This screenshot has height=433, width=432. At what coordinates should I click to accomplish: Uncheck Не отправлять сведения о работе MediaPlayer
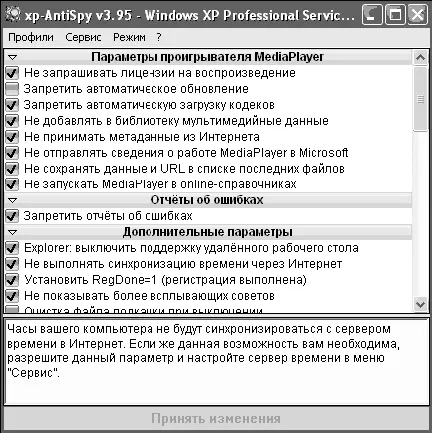[12, 153]
